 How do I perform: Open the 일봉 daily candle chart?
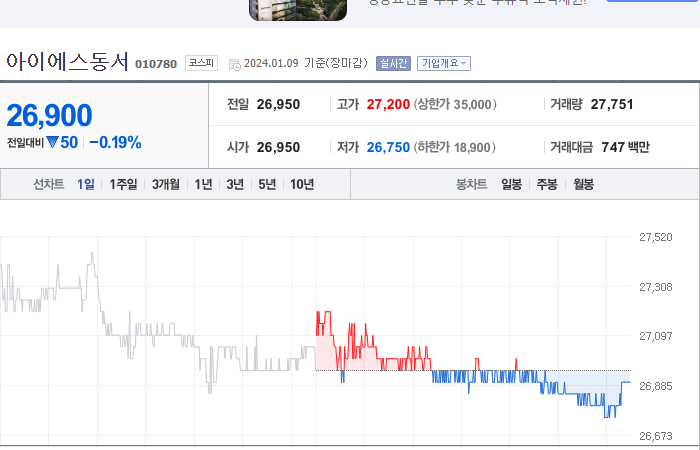[x=511, y=184]
